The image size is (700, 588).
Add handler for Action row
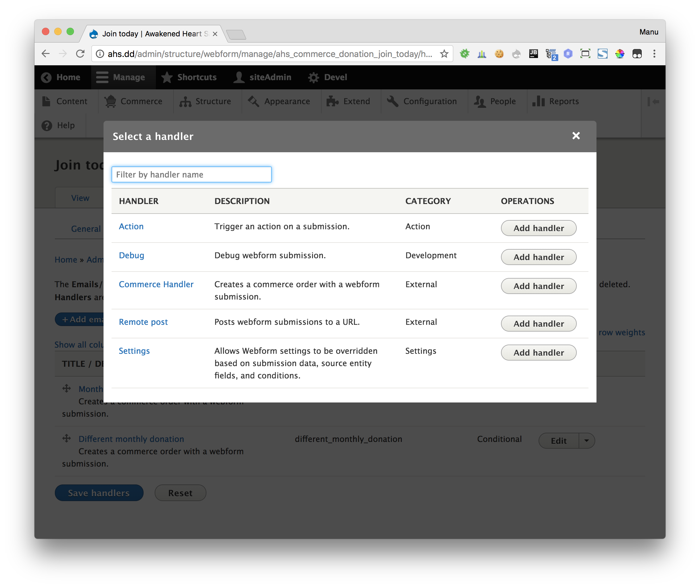pos(538,228)
